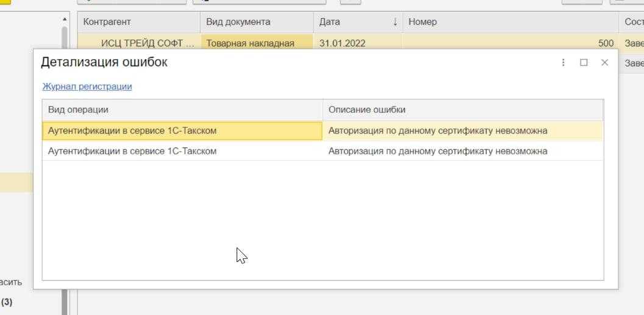
Task: Open the Журнал регистрации link
Action: [87, 87]
